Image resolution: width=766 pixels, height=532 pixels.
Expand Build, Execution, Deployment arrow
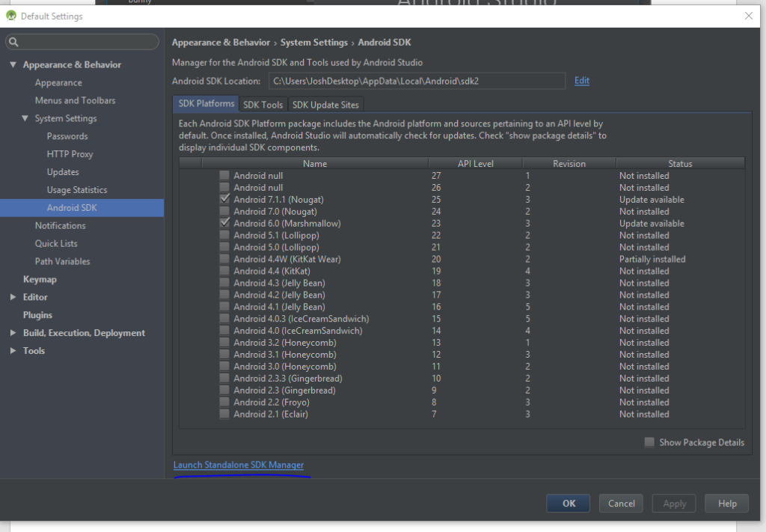13,333
